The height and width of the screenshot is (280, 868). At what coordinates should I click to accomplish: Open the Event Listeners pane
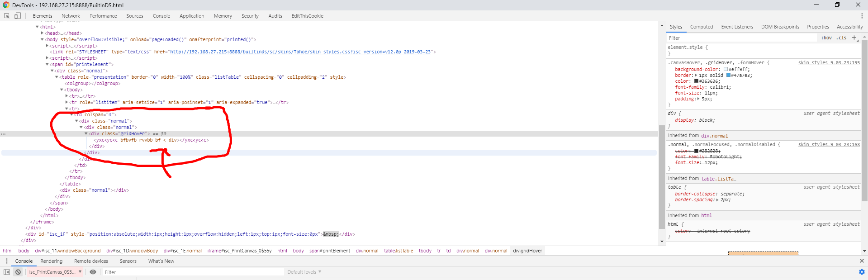pos(737,27)
